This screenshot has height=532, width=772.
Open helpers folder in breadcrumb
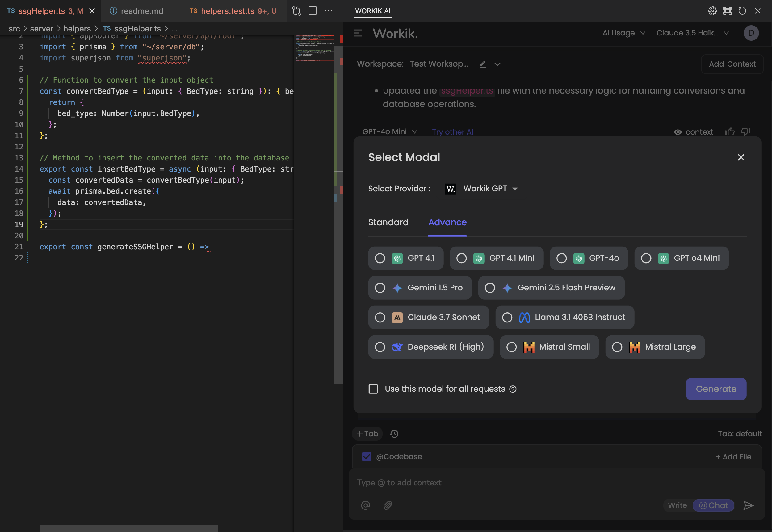coord(77,29)
